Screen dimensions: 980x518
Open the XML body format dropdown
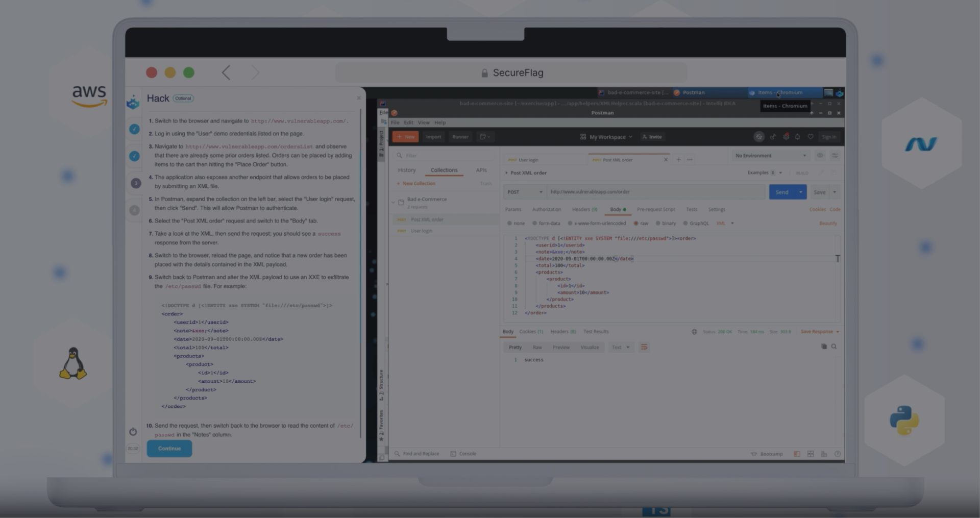point(725,224)
